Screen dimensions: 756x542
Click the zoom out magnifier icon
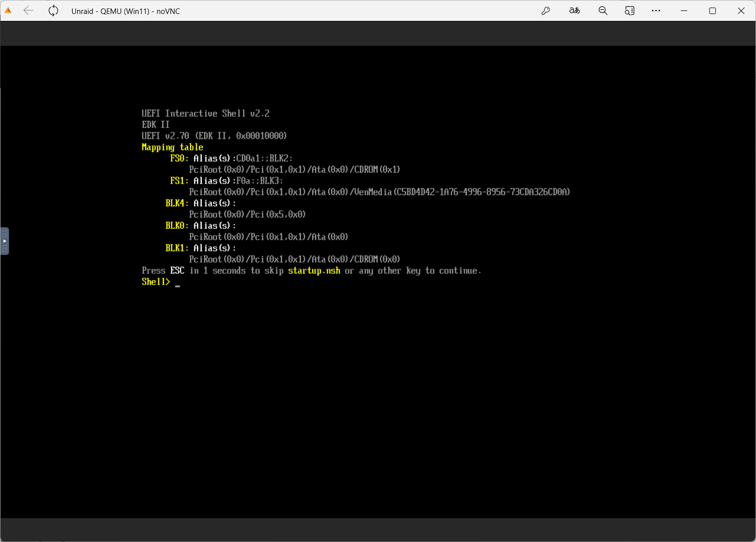tap(603, 10)
